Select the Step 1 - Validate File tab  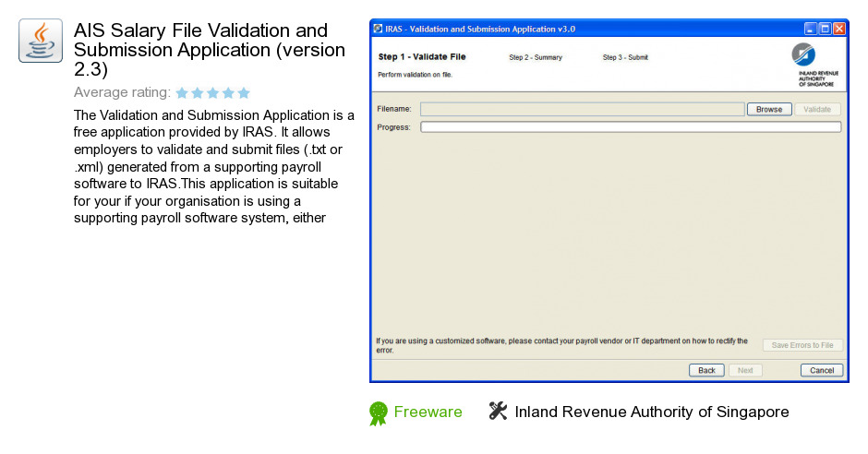422,57
